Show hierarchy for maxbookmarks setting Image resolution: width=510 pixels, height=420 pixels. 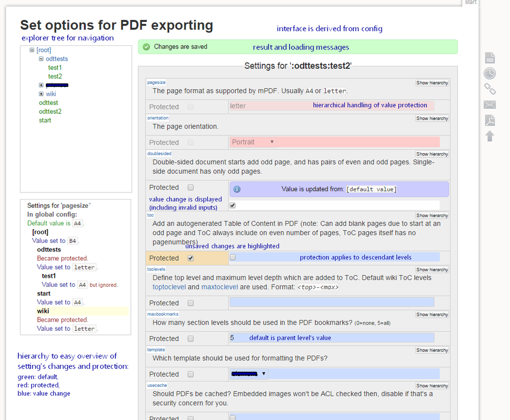432,314
